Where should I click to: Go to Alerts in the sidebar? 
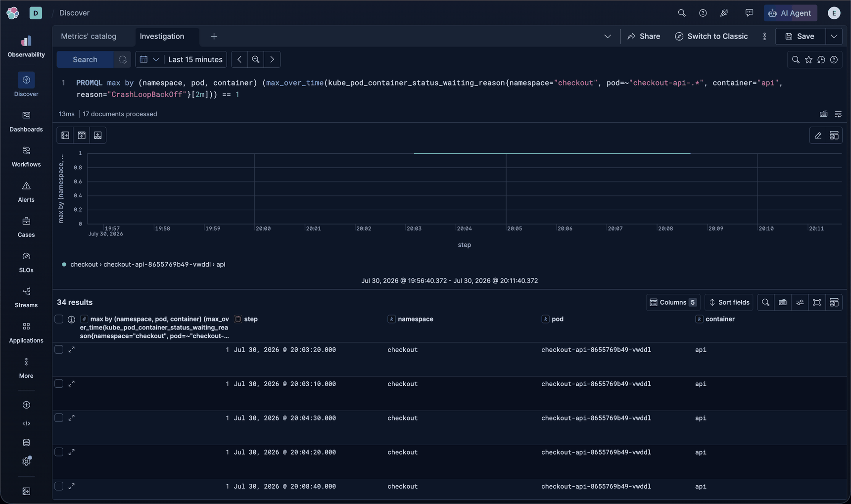[x=26, y=192]
